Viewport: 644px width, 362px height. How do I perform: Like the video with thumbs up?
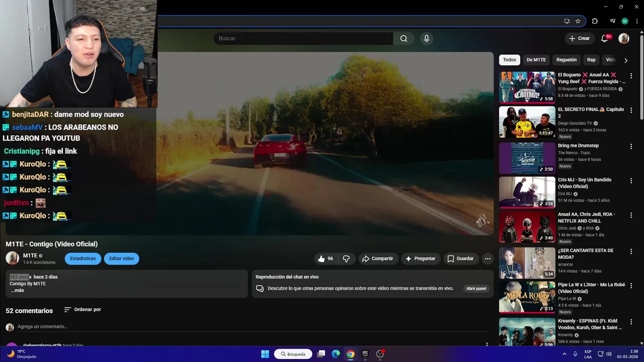coord(326,258)
